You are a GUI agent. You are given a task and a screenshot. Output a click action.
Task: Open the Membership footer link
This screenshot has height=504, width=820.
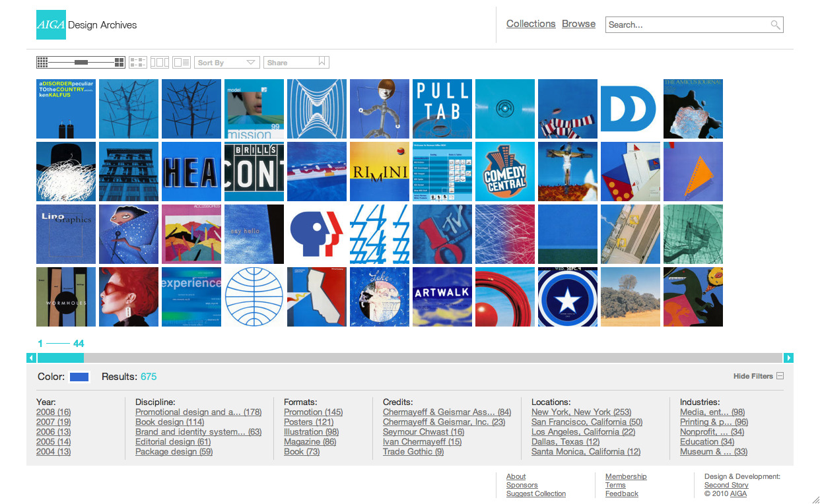(x=626, y=476)
